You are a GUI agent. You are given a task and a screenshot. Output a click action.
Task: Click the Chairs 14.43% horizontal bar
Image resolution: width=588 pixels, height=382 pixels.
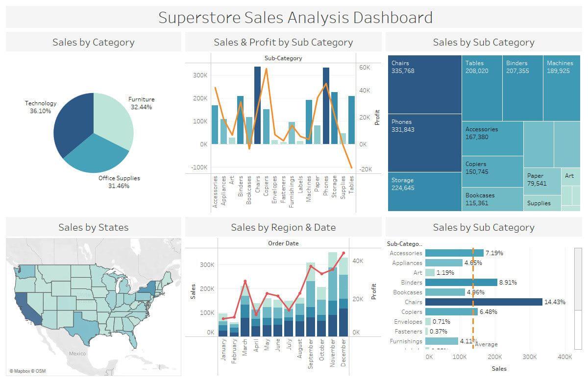click(x=484, y=302)
